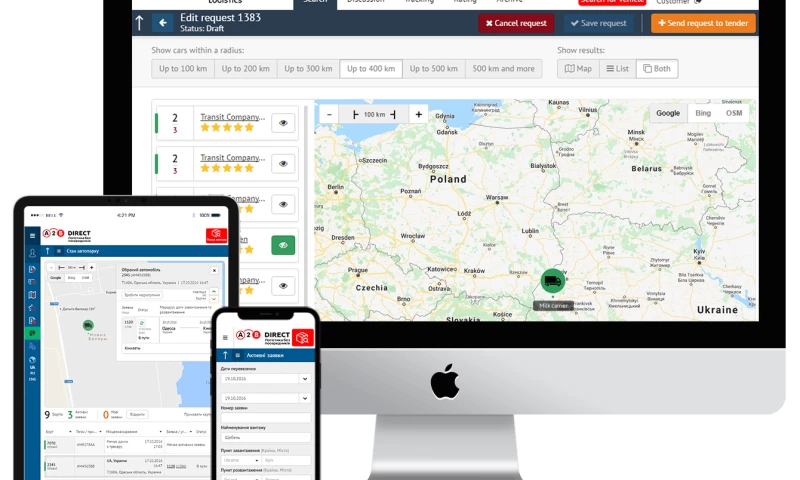Select the 500 km and more radius
This screenshot has width=800, height=480.
(504, 69)
